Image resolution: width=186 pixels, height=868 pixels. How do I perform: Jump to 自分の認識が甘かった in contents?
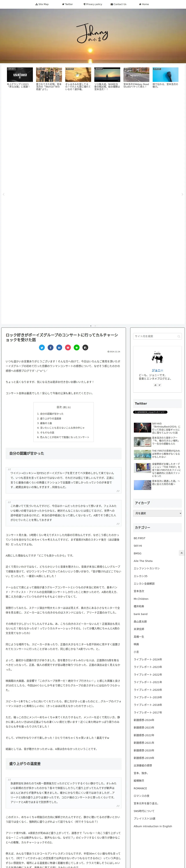click(x=52, y=414)
